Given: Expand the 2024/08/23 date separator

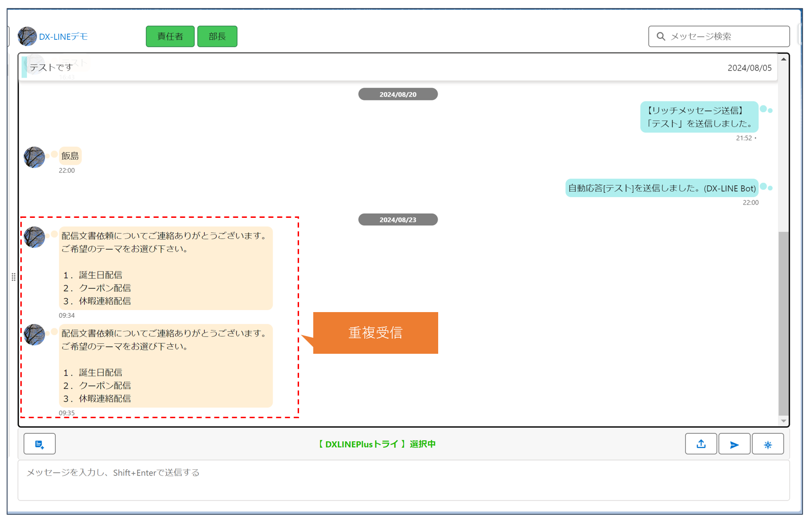Looking at the screenshot, I should 398,219.
